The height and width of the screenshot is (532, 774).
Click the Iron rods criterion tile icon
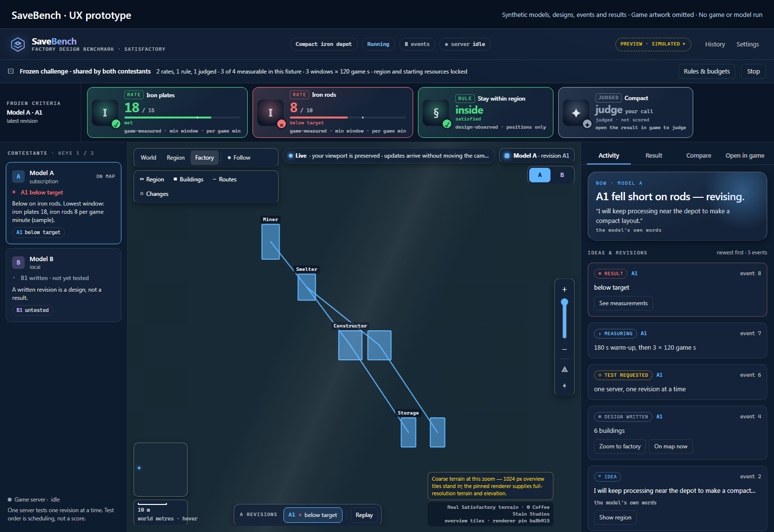click(270, 113)
